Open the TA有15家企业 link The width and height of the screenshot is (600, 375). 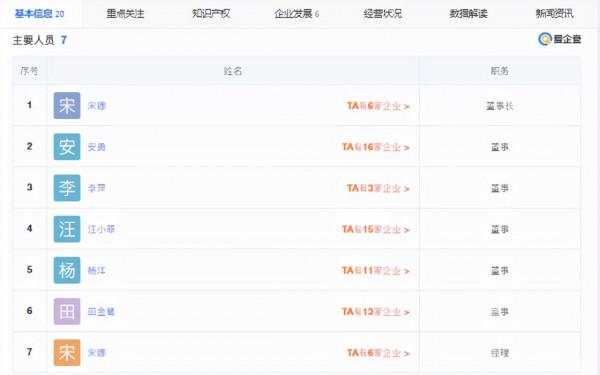coord(376,229)
